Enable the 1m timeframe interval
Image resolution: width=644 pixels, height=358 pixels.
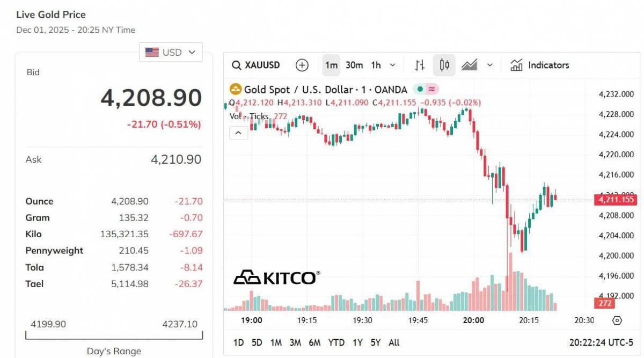331,65
